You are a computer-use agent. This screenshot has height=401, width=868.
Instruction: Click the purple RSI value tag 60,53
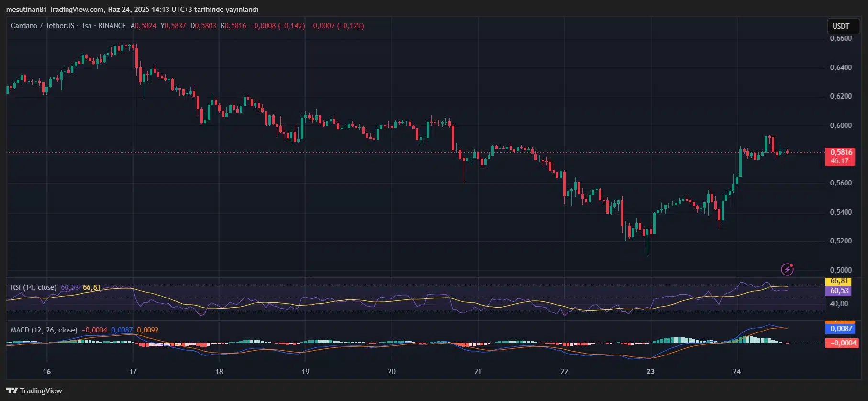point(839,291)
